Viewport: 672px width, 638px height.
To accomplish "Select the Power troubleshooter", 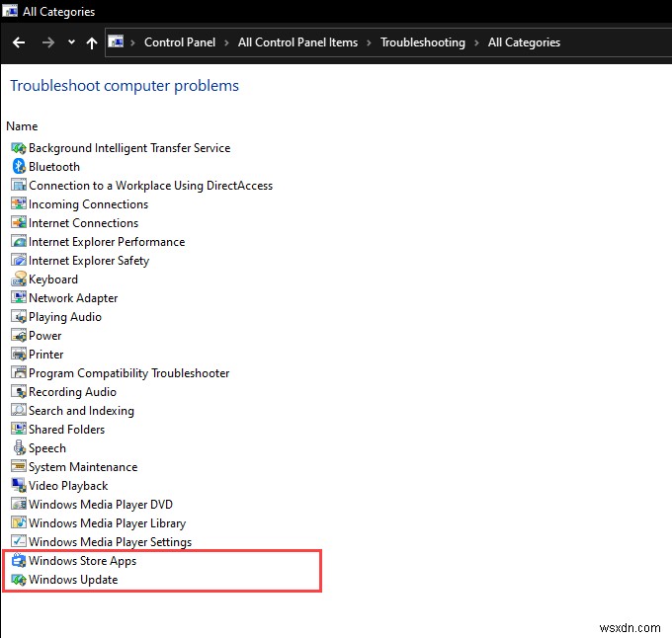I will [x=45, y=336].
